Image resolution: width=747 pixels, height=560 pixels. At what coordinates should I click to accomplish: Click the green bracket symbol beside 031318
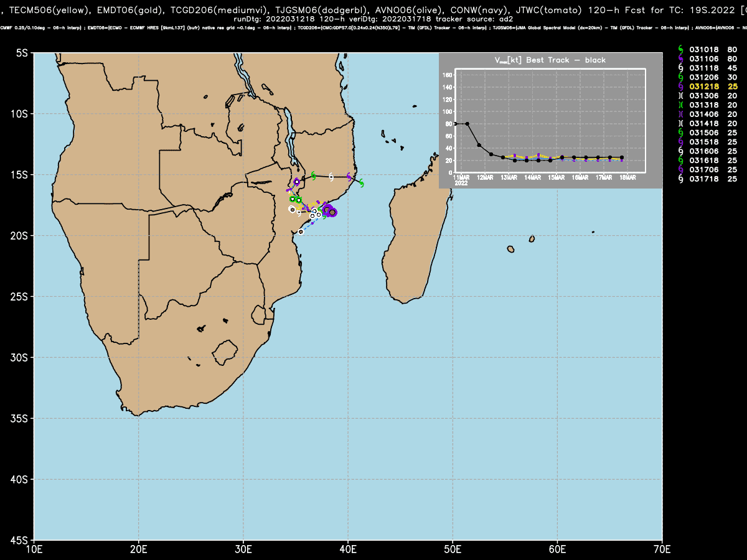click(680, 105)
